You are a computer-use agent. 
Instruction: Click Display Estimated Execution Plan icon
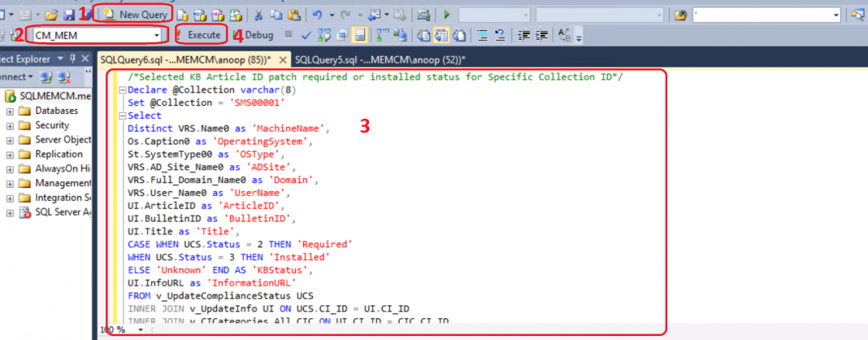click(324, 36)
